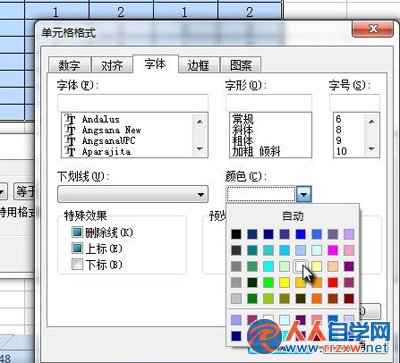Choose the Andalus font
The image size is (400, 363).
[x=100, y=119]
